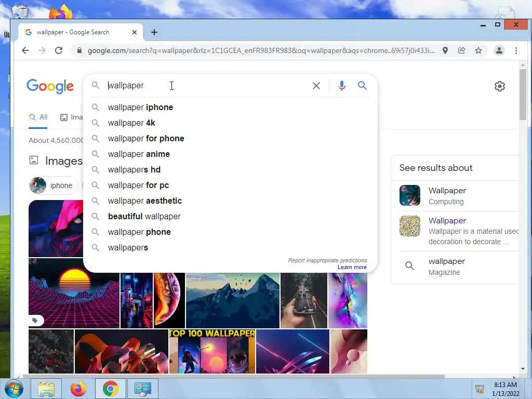Click the iphone image filter chip

click(x=54, y=185)
